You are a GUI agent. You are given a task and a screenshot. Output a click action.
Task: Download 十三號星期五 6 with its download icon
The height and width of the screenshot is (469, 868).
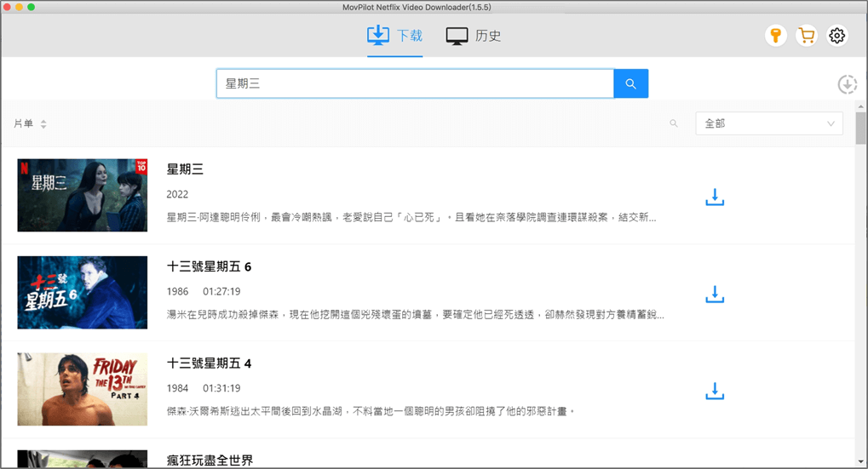(715, 294)
